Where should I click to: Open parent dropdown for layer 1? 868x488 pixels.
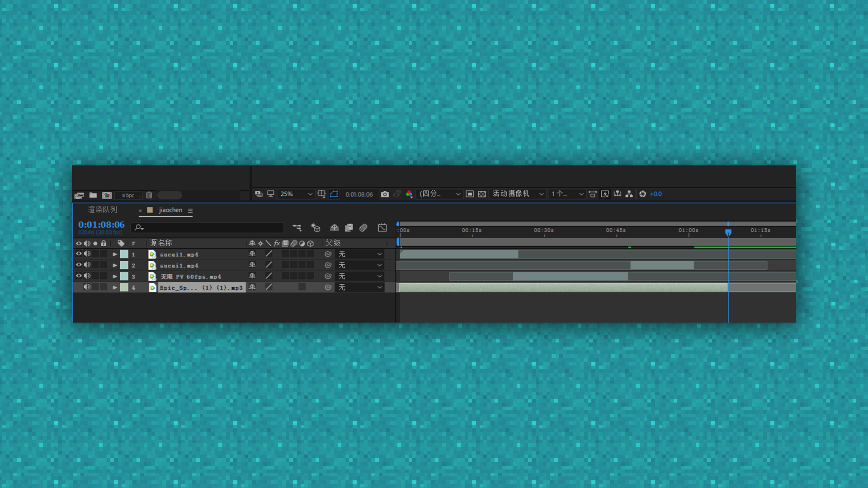coord(360,254)
